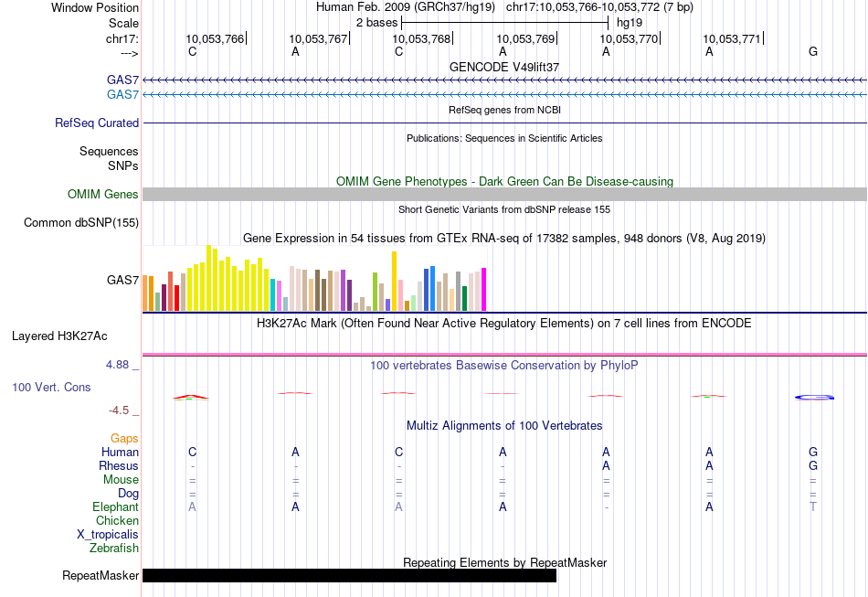Viewport: 868px width, 597px height.
Task: Click the 10,053,767 position label
Action: pyautogui.click(x=318, y=38)
